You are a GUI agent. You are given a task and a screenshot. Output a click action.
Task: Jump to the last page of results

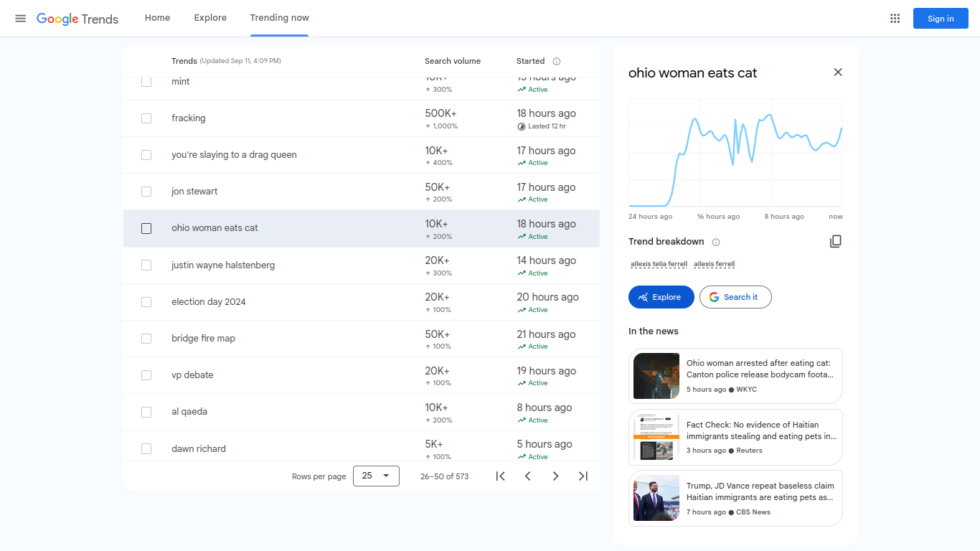[x=583, y=476]
